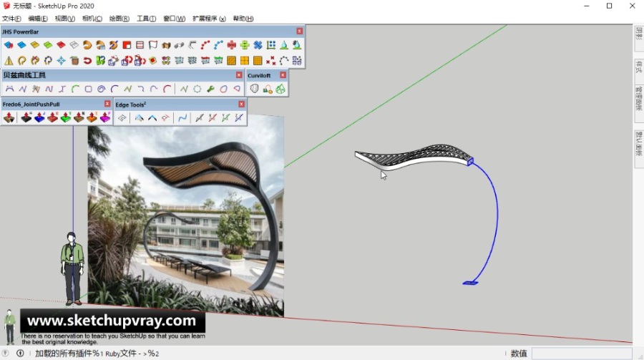Screen dimensions: 644x360
Task: Open the 相机(C) menu
Action: [x=92, y=19]
